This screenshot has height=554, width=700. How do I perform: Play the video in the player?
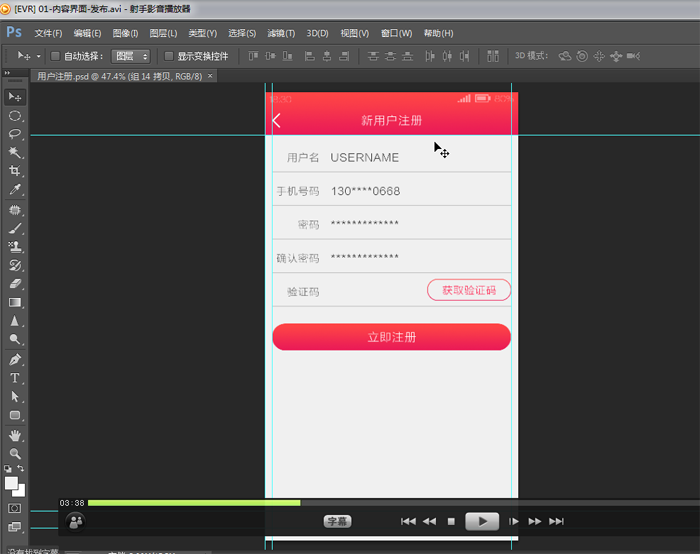[482, 521]
